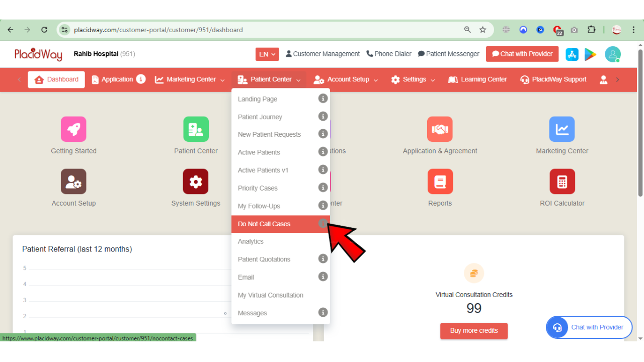The width and height of the screenshot is (644, 362).
Task: Click the Google Play store icon
Action: 590,54
